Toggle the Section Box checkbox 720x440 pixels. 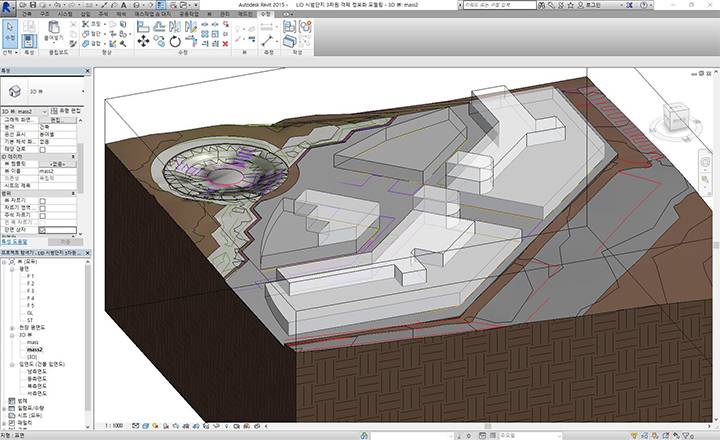42,229
